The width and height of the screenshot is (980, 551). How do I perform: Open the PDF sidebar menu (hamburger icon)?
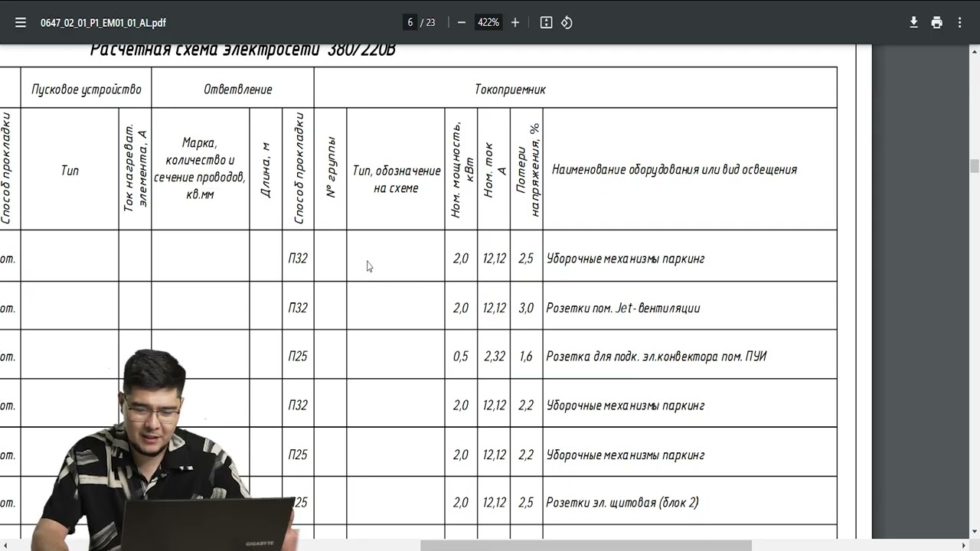pos(21,23)
